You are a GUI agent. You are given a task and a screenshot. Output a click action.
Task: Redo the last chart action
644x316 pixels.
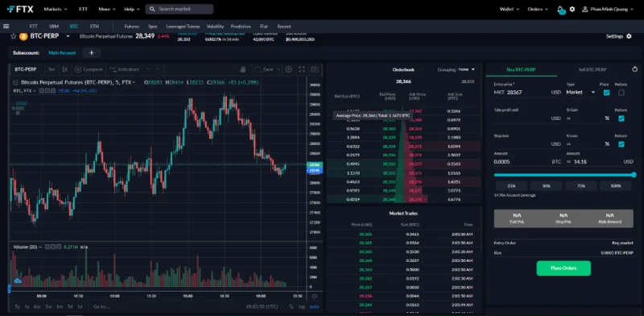(x=158, y=69)
